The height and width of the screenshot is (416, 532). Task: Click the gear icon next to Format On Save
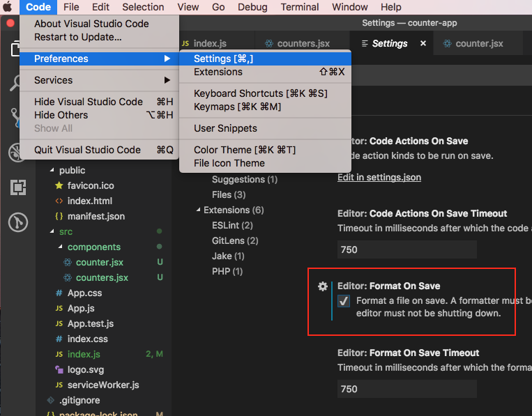pos(322,286)
